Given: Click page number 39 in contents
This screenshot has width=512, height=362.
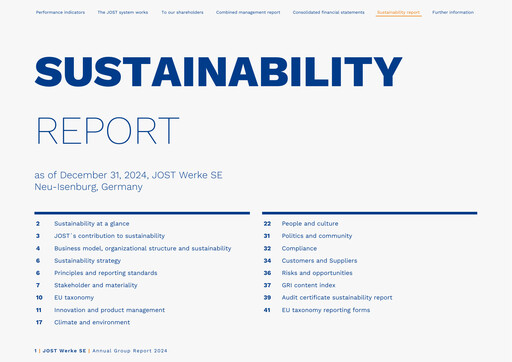Looking at the screenshot, I should (x=267, y=298).
